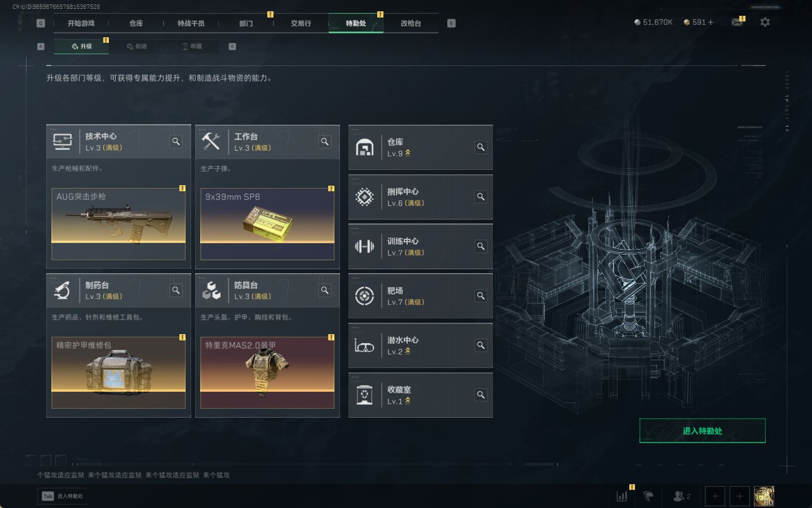
Task: Click magnifier icon on 技术中心 card
Action: (x=176, y=142)
